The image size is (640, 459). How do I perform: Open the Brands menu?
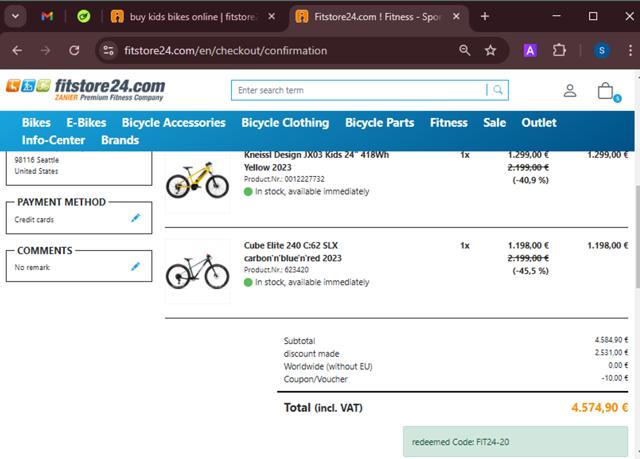120,140
